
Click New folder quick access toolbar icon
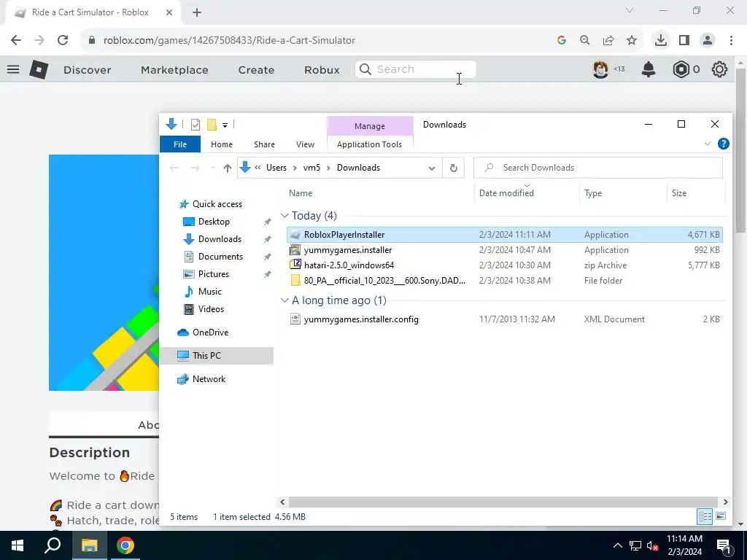(x=212, y=125)
